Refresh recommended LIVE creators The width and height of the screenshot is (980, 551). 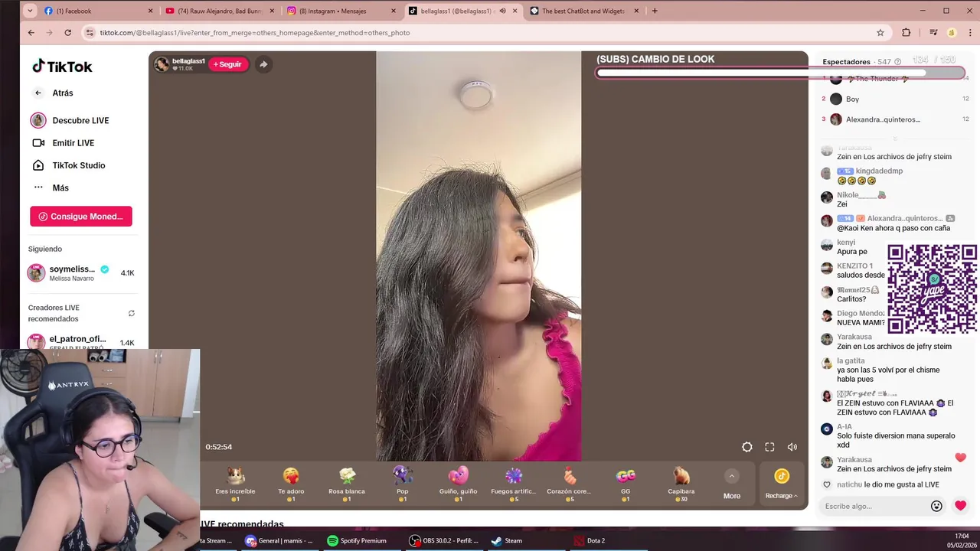(x=132, y=313)
